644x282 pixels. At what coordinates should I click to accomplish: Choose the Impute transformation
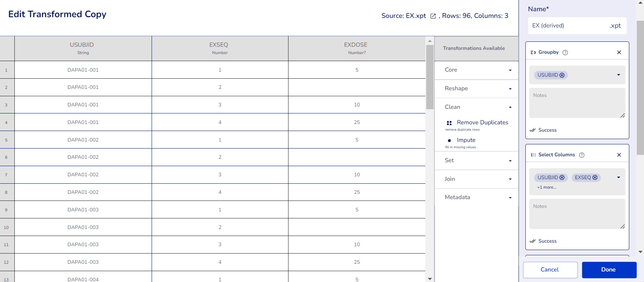(x=466, y=140)
